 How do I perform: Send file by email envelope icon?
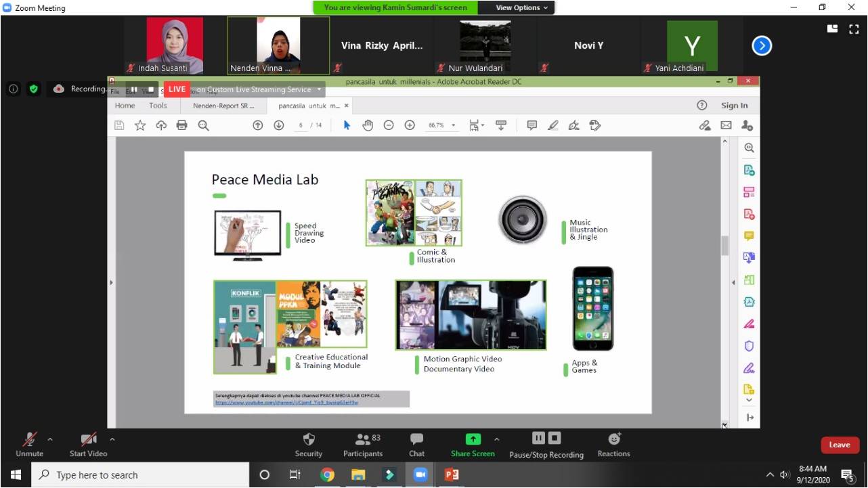point(726,125)
